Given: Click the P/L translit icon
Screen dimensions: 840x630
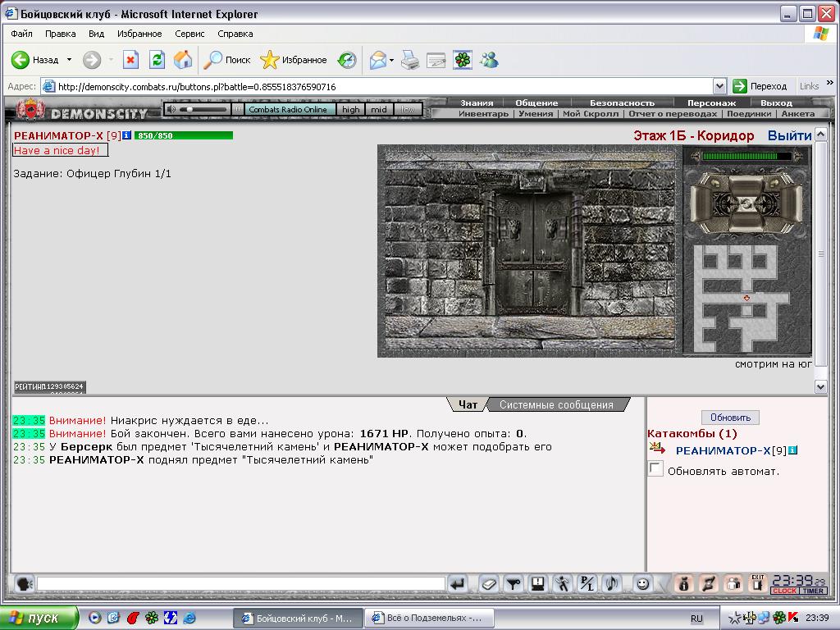Looking at the screenshot, I should click(x=587, y=583).
